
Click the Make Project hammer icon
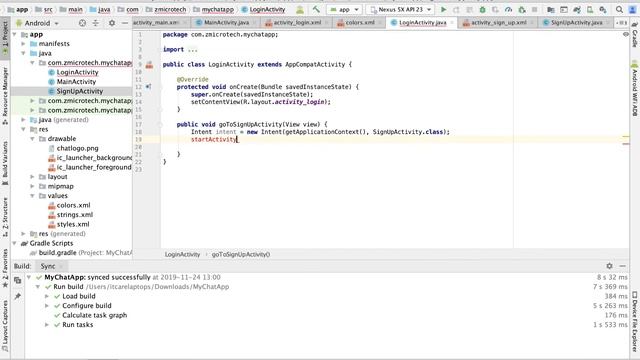(316, 9)
